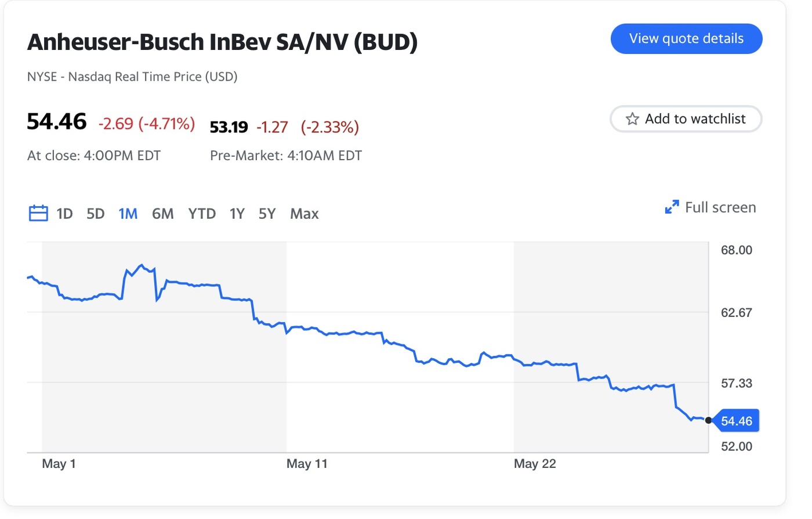Select the Max chart period
Image resolution: width=812 pixels, height=519 pixels.
(304, 214)
